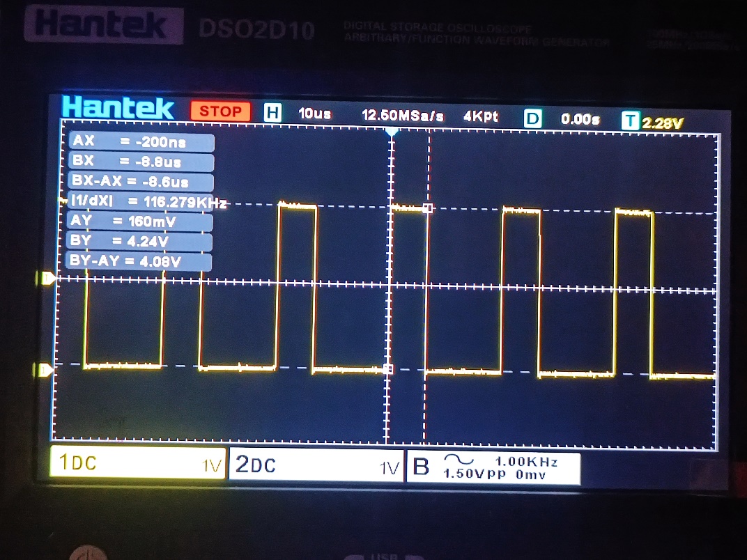This screenshot has width=747, height=560.
Task: Click the 1/dX = 116.279KHz frequency readout
Action: coord(148,201)
